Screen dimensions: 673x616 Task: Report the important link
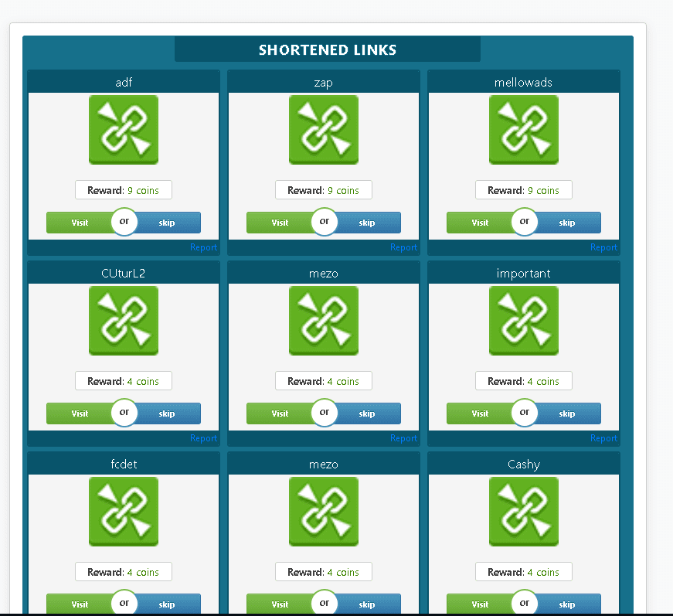click(x=603, y=438)
